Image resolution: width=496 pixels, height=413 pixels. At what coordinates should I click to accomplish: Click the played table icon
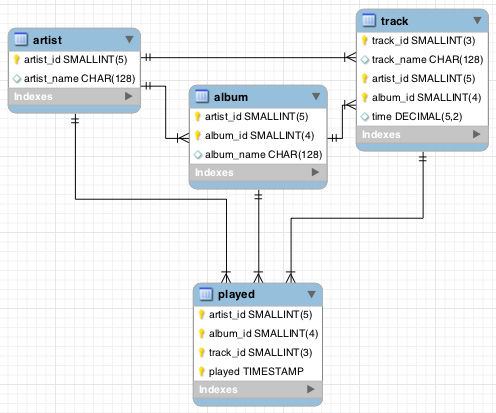pos(206,294)
